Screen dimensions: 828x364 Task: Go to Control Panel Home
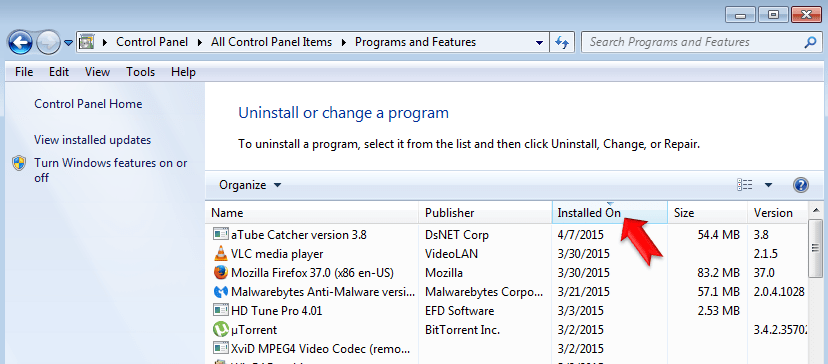click(88, 104)
